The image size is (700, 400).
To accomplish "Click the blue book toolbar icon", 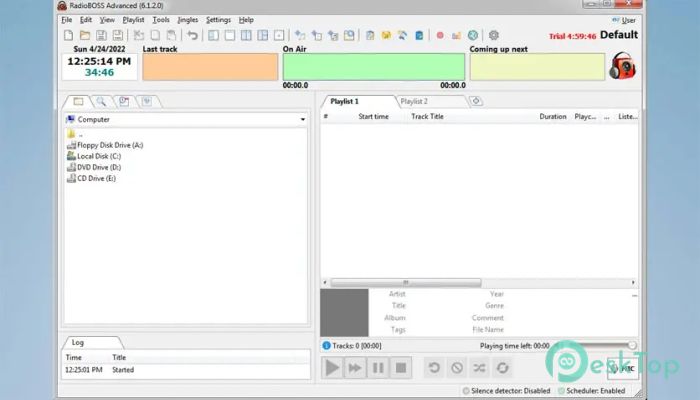I will (419, 35).
